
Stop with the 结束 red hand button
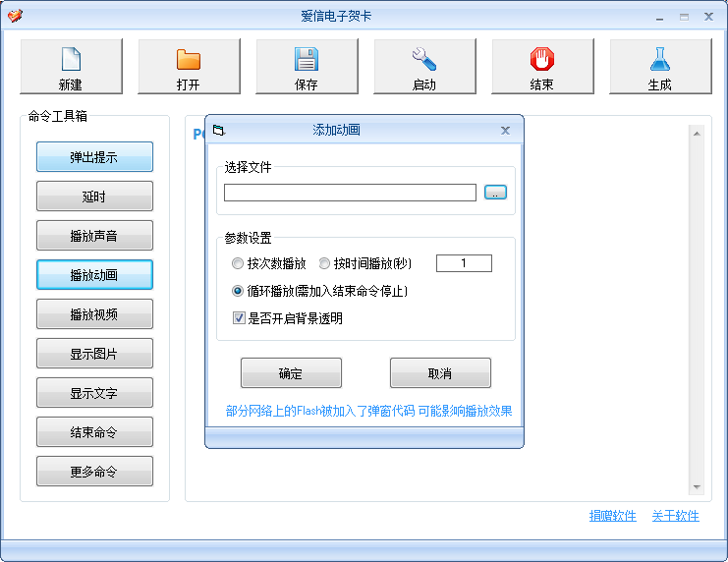[542, 67]
